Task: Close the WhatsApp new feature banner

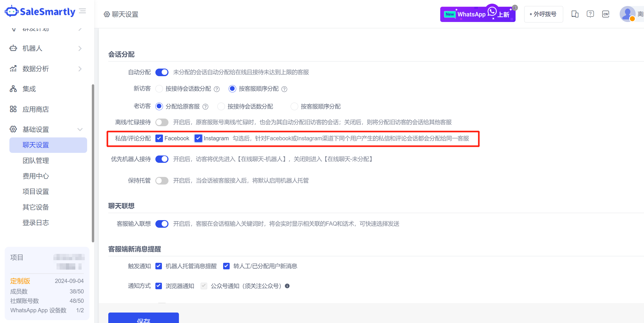Action: tap(515, 8)
